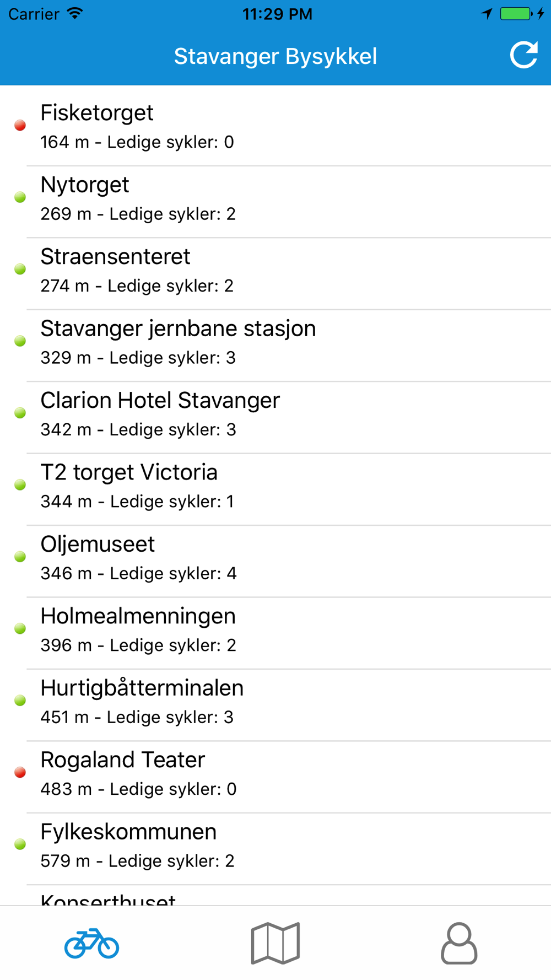This screenshot has width=551, height=980.
Task: Open Holmealmenningen station entry
Action: (x=275, y=629)
